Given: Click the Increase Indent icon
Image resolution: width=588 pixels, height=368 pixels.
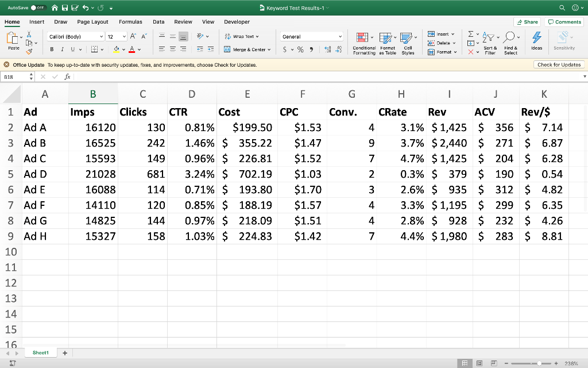Looking at the screenshot, I should pyautogui.click(x=211, y=49).
